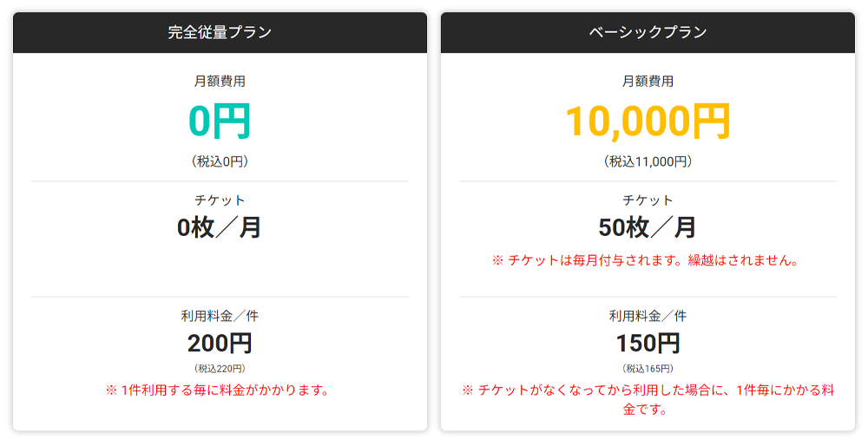Screen dimensions: 868x446
Task: Click チケット label in ベーシックプラン card
Action: pos(648,200)
